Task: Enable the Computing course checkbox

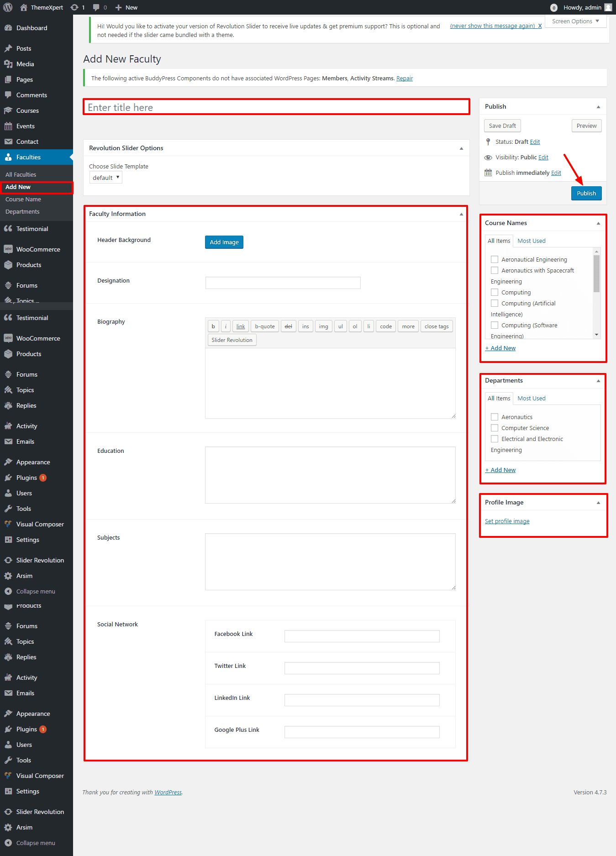Action: tap(495, 292)
